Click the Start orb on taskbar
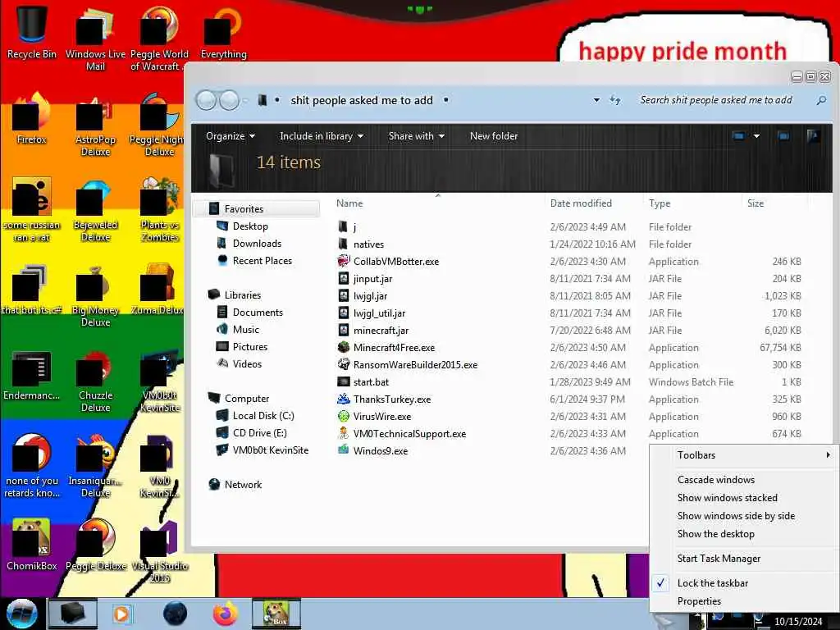The width and height of the screenshot is (840, 630). (x=21, y=614)
